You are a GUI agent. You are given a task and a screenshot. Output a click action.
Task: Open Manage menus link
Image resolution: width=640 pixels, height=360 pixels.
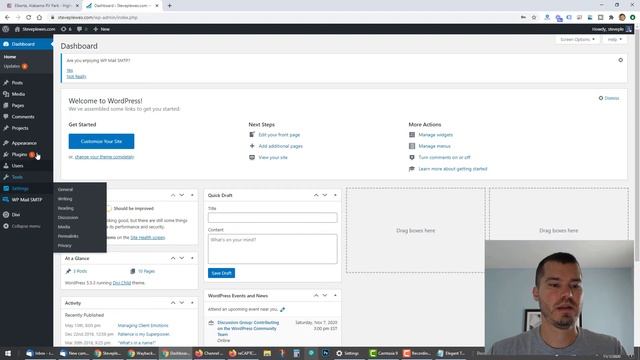(x=434, y=146)
